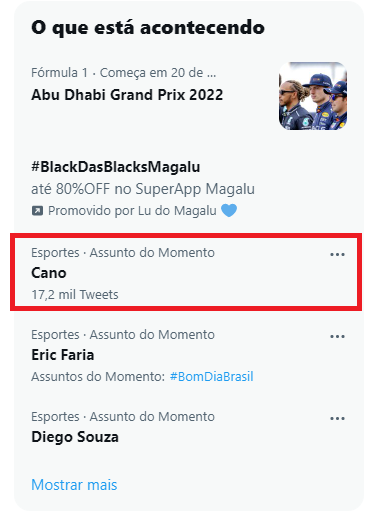Viewport: 378px width, 522px height.
Task: Click the promoted arrow icon beside Promovido
Action: (37, 211)
